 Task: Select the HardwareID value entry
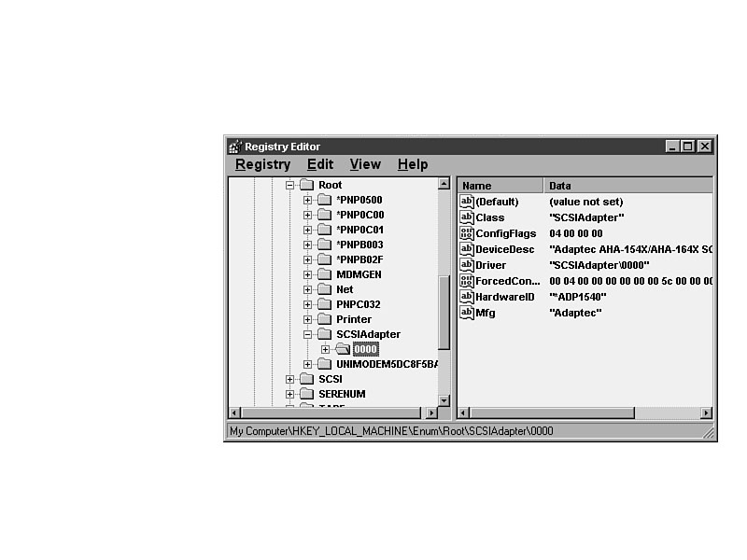tap(504, 297)
